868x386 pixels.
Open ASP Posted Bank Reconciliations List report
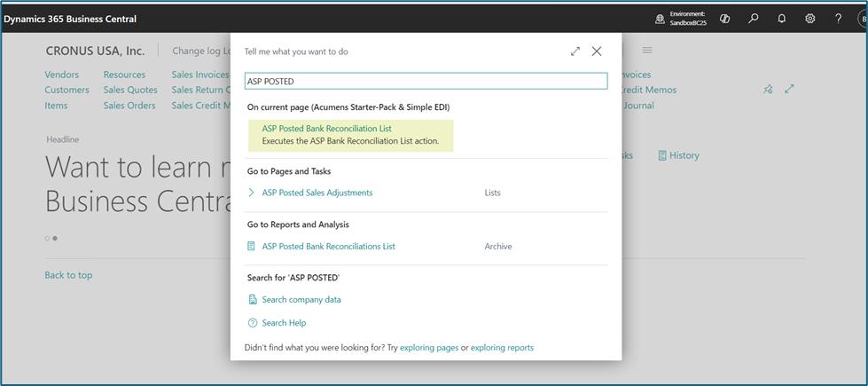328,247
